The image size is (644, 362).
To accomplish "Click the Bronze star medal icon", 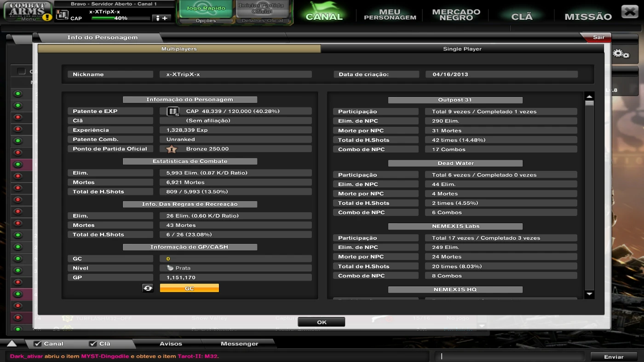I will (172, 149).
